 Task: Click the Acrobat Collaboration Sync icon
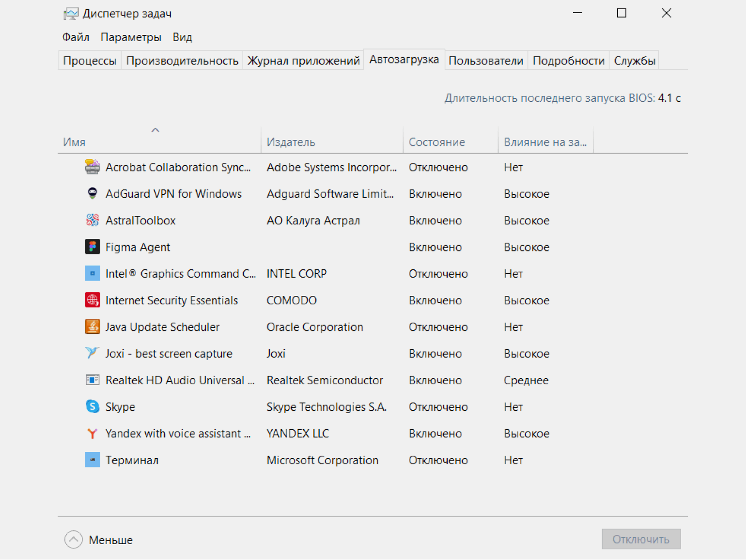92,167
